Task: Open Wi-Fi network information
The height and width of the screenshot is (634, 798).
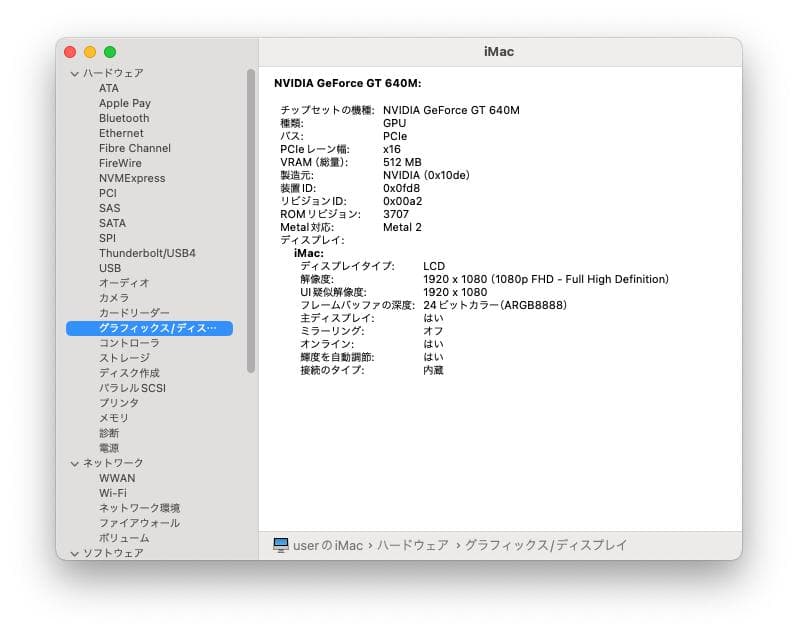Action: [113, 493]
